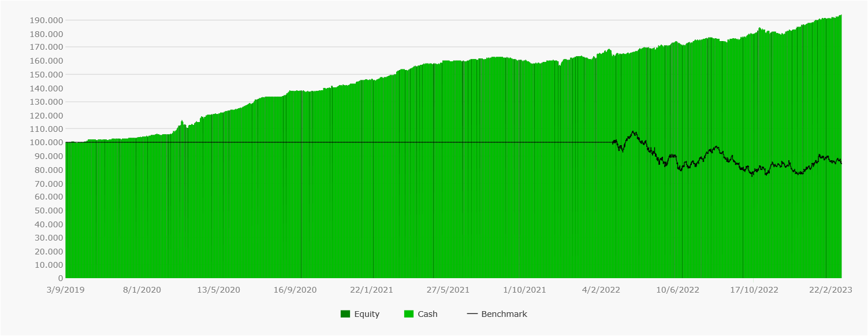Click the 140.000 y-axis label
Image resolution: width=868 pixels, height=336 pixels.
46,88
